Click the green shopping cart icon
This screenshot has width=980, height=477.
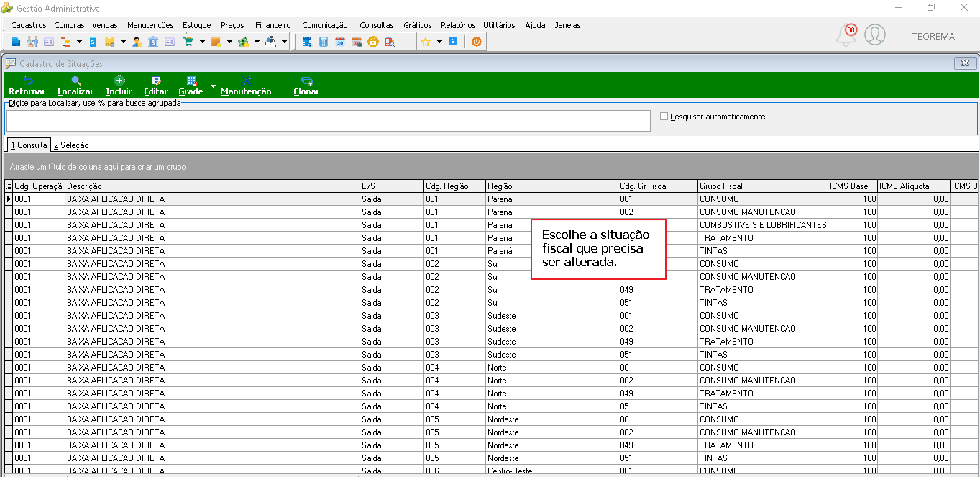click(x=188, y=42)
